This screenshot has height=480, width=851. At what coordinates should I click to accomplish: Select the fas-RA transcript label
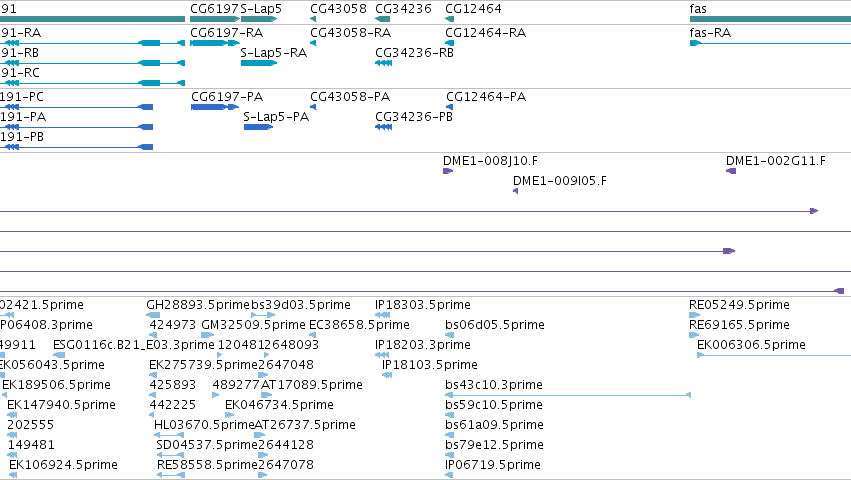[710, 33]
